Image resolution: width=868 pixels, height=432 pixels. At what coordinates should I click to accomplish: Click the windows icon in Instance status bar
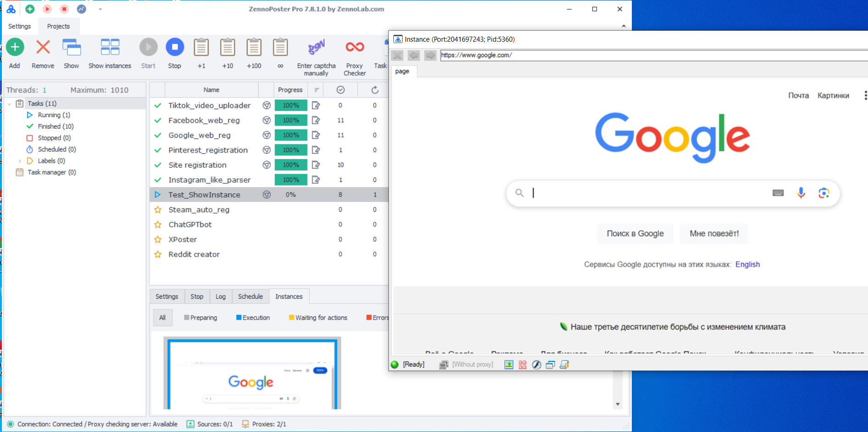point(550,365)
